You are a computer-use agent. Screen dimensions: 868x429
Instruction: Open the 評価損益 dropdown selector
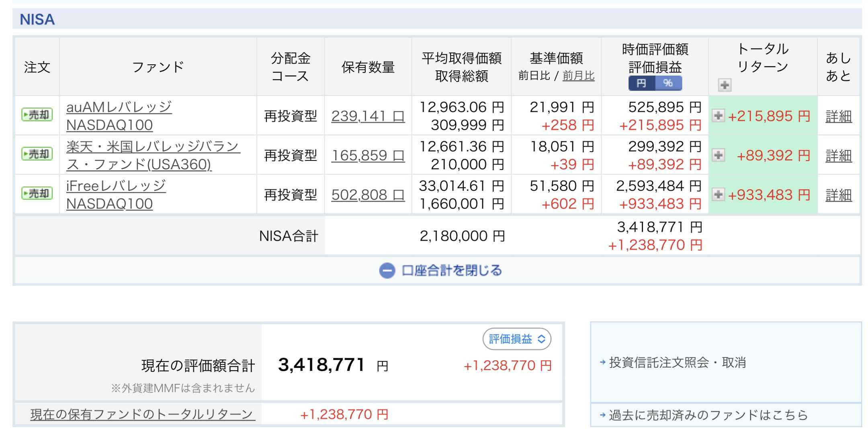tap(517, 339)
